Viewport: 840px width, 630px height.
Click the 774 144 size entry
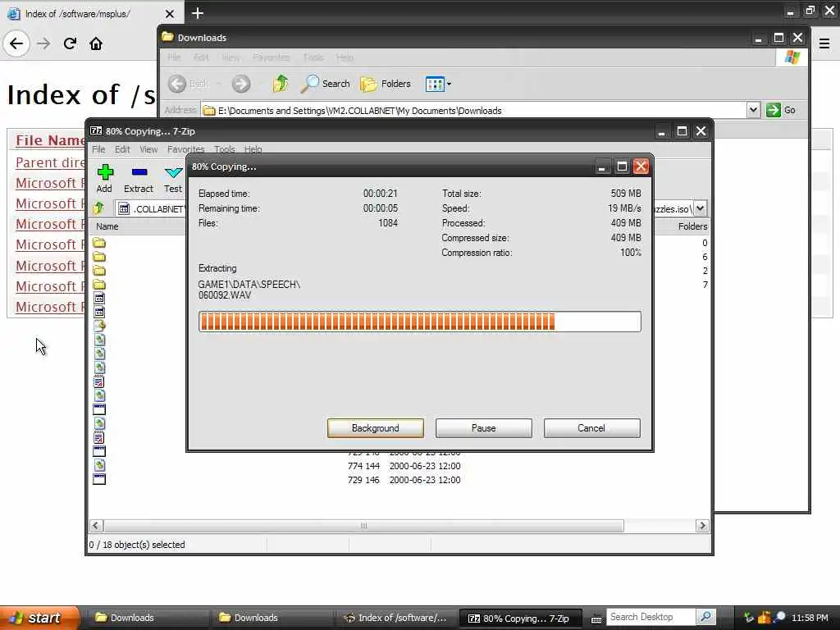coord(363,466)
